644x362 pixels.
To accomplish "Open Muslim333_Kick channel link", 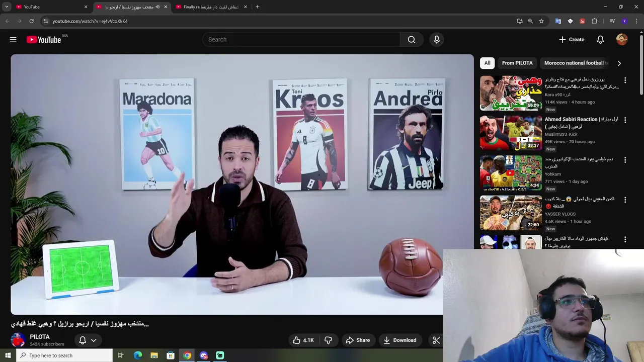I will [x=561, y=134].
